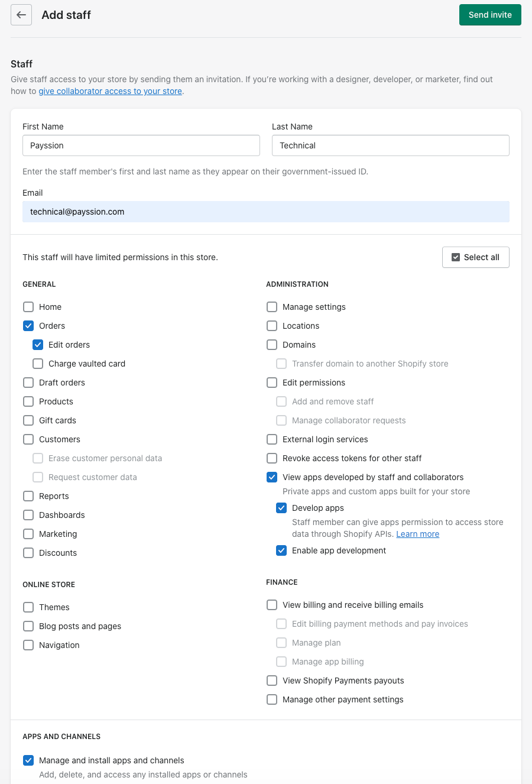
Task: Uncheck Develop apps permission
Action: [281, 507]
